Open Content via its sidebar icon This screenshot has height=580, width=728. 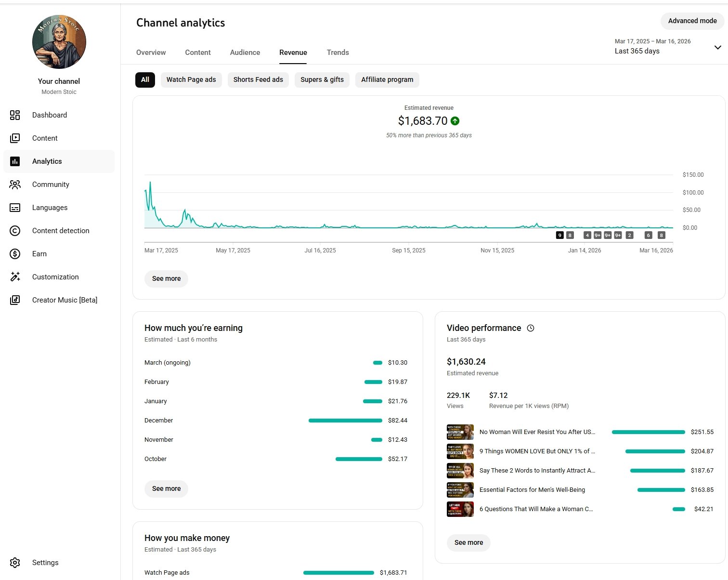click(x=15, y=138)
